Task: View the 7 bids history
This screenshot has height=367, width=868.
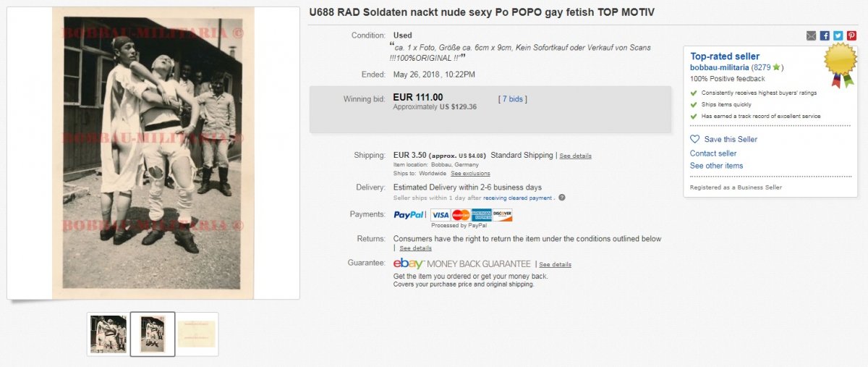Action: (513, 99)
